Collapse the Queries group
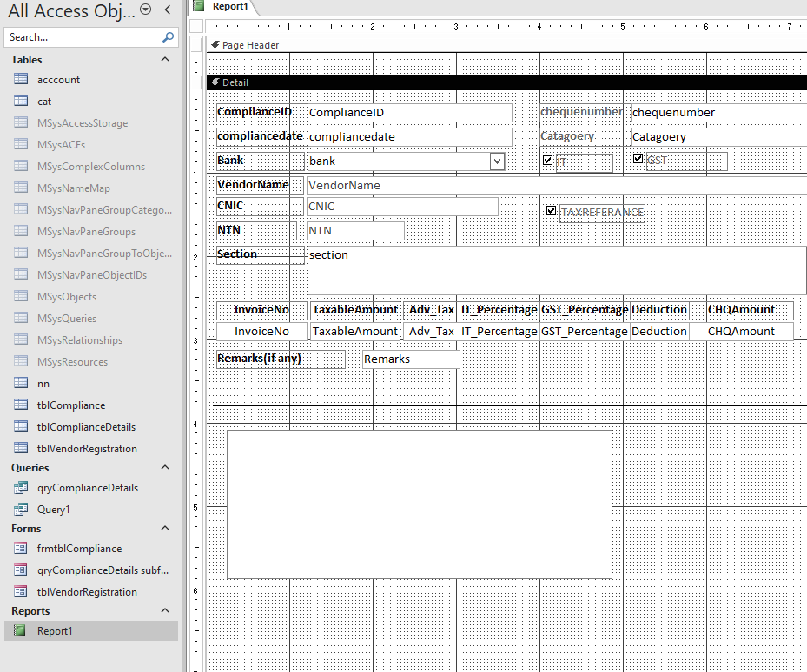 pos(165,467)
